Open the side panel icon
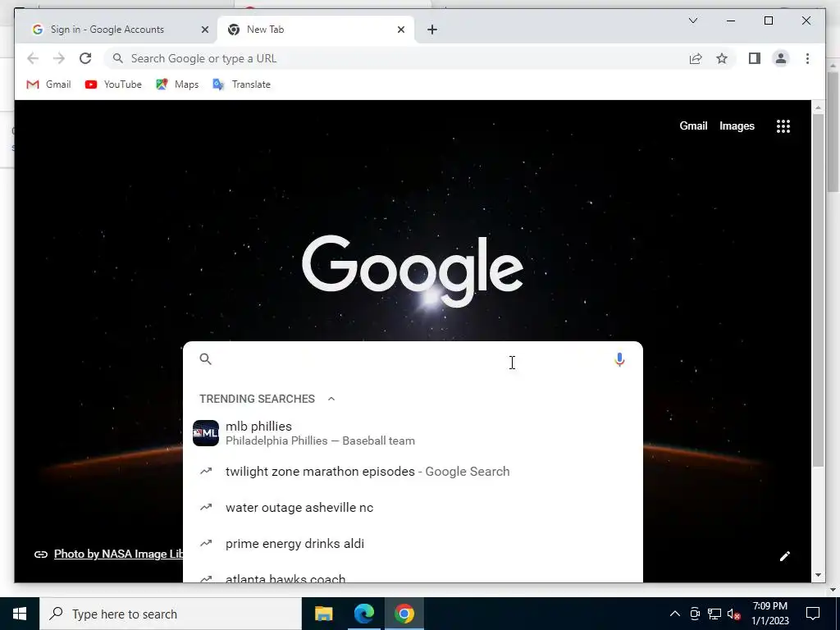840x630 pixels. click(x=755, y=58)
